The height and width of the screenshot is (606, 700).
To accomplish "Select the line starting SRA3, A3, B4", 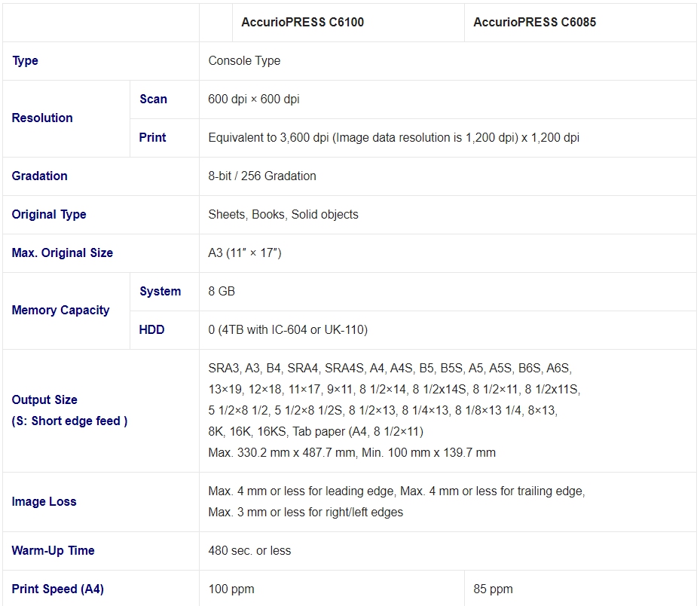I will (x=390, y=369).
